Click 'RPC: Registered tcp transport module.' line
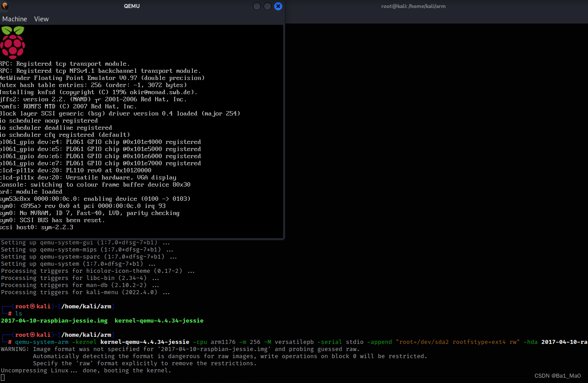 coord(65,64)
